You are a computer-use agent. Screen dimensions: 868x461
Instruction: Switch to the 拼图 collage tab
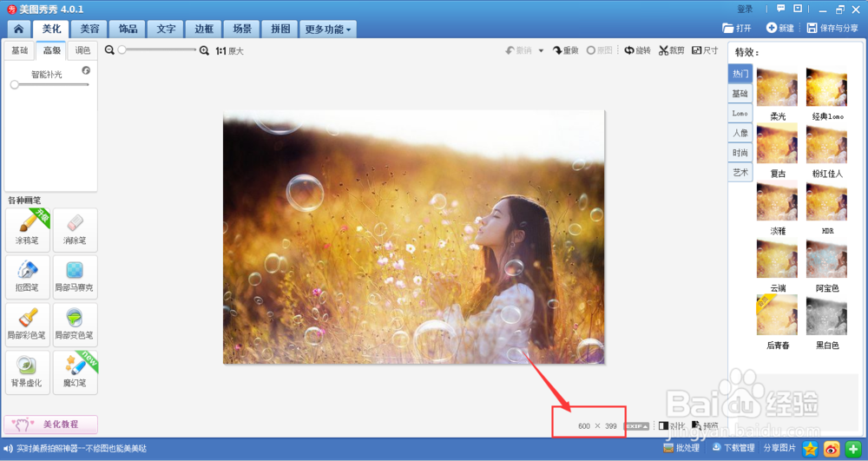[280, 29]
